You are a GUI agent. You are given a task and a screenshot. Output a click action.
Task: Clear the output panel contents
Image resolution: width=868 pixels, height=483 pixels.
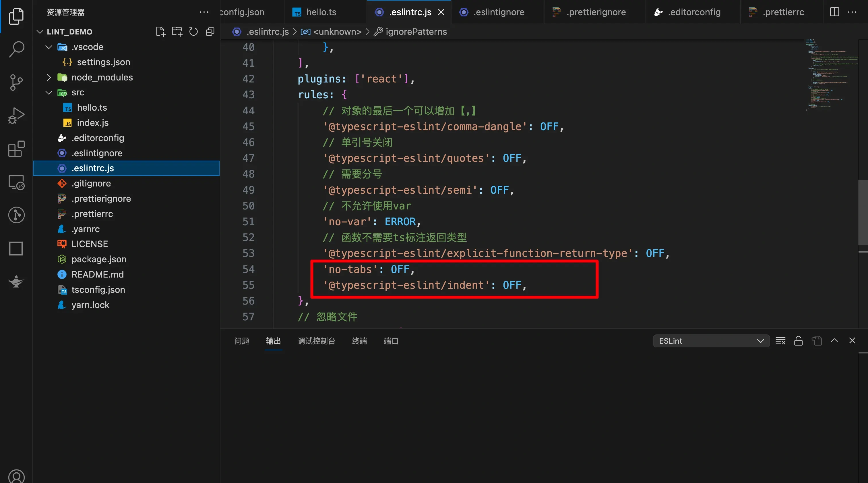[780, 341]
